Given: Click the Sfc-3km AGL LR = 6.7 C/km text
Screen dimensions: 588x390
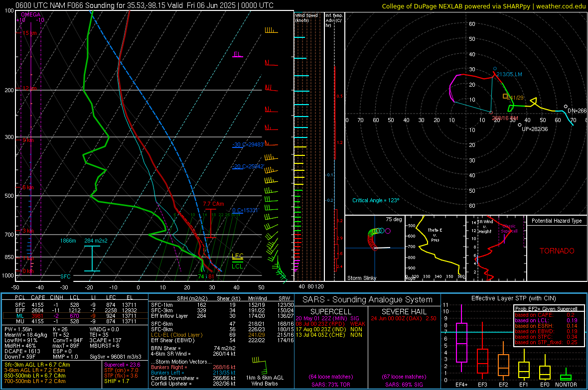Looking at the screenshot, I should (x=37, y=365).
